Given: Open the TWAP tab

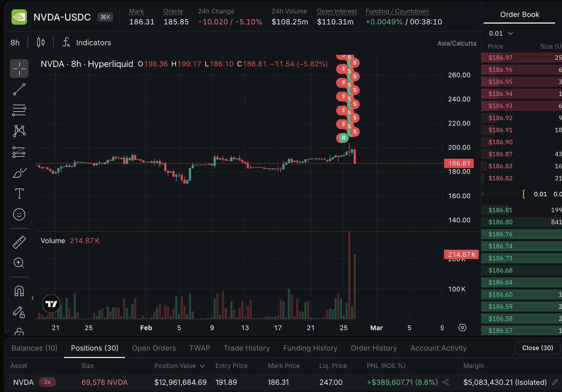Looking at the screenshot, I should coord(200,348).
